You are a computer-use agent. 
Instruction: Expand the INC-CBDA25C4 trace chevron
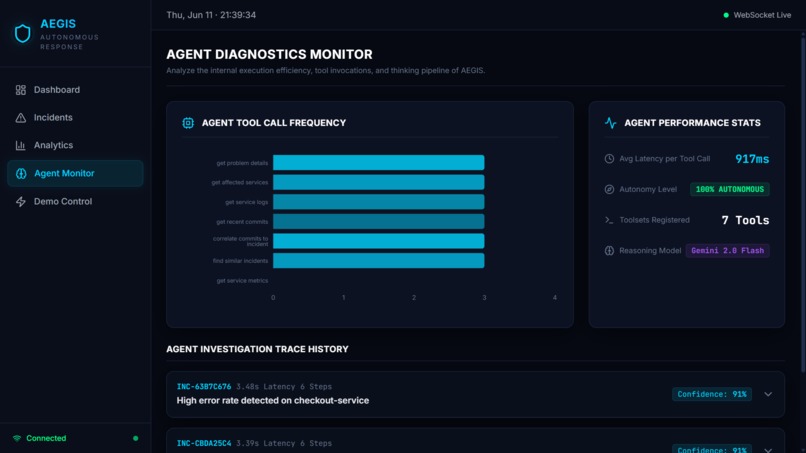click(768, 450)
